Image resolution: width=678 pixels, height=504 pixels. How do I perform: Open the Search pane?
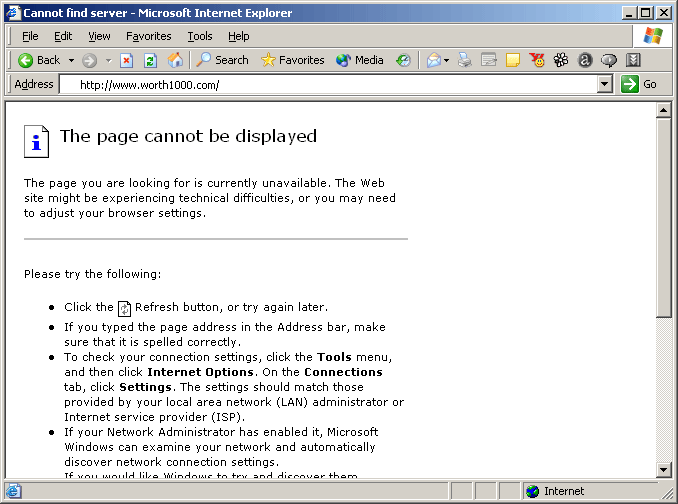pos(222,60)
